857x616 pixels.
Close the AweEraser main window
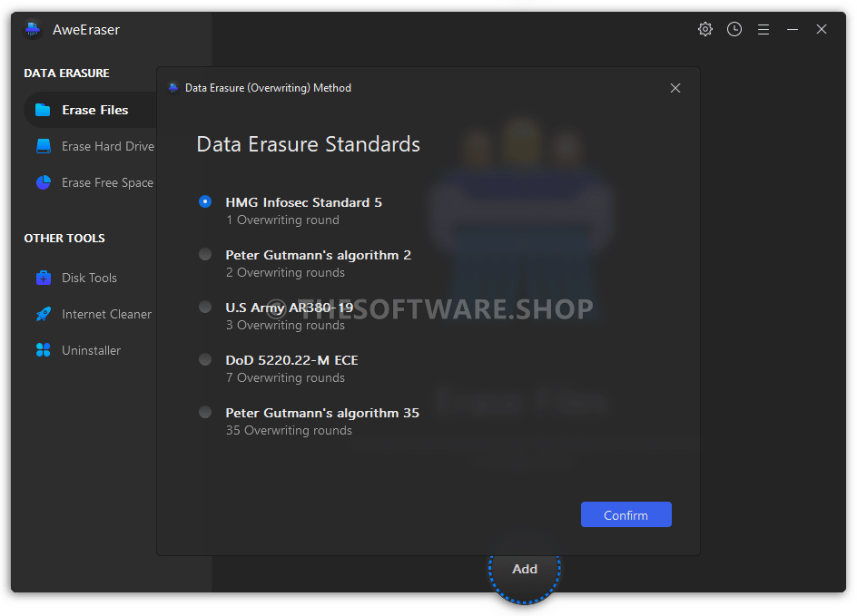(x=822, y=29)
